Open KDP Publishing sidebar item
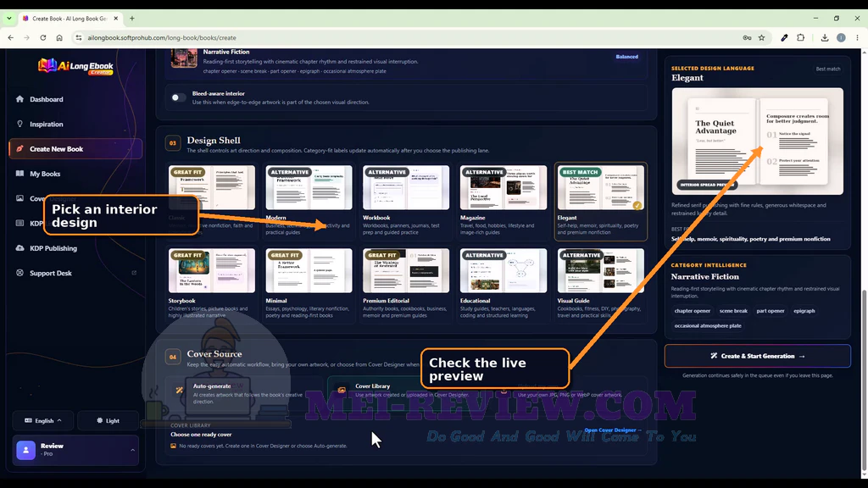The image size is (868, 488). coord(53,248)
